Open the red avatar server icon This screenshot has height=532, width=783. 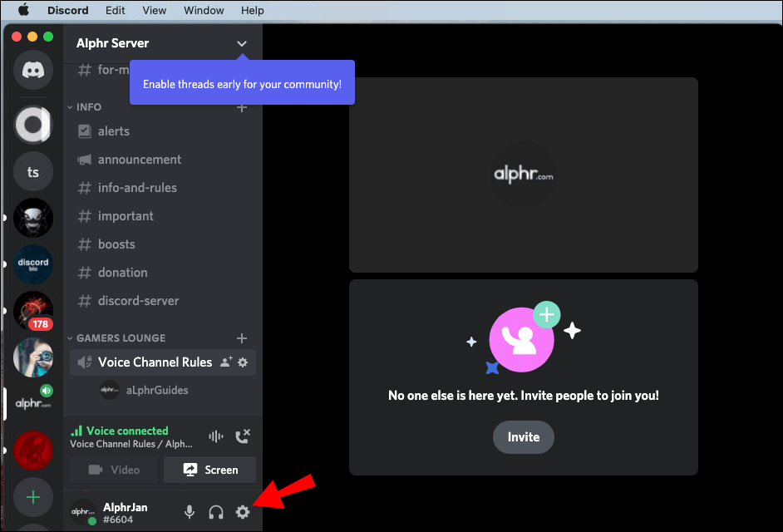[33, 451]
